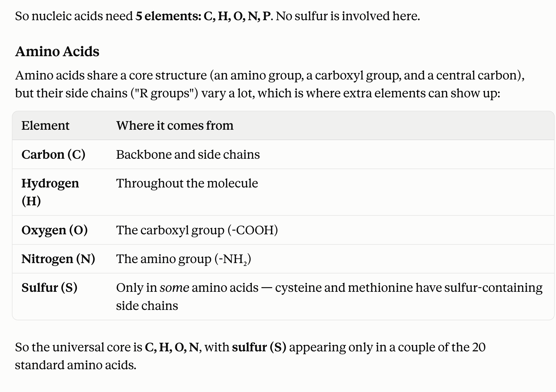
Task: Click the italic word 'some'
Action: (x=174, y=288)
